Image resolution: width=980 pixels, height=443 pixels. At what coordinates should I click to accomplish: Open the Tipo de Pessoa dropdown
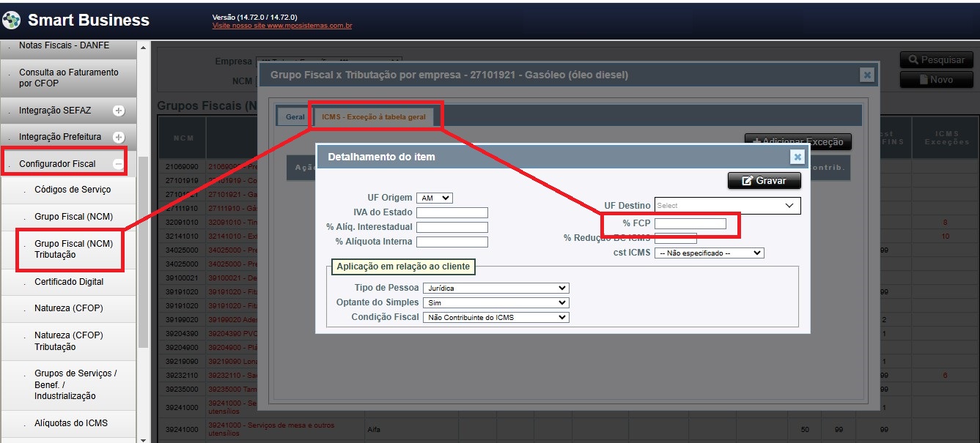(x=495, y=288)
